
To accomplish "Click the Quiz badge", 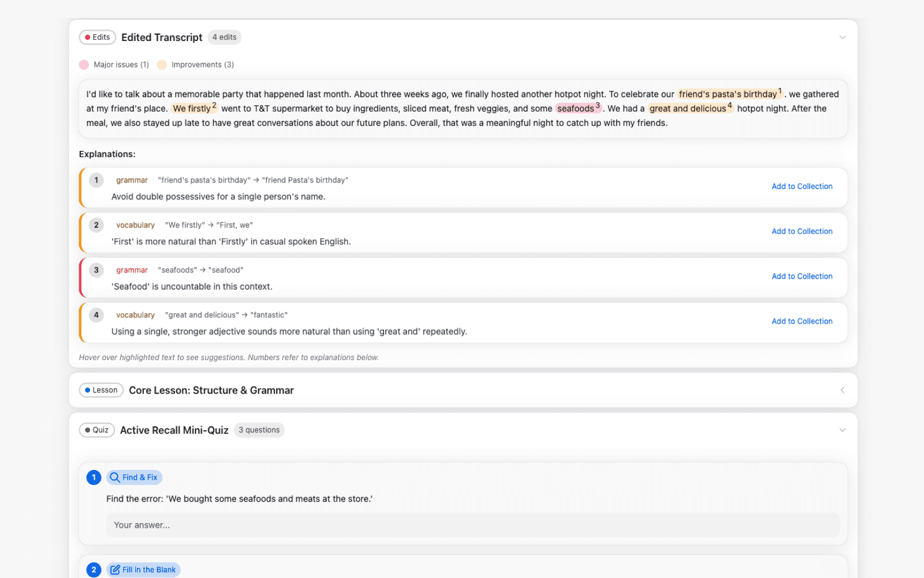I will [97, 430].
